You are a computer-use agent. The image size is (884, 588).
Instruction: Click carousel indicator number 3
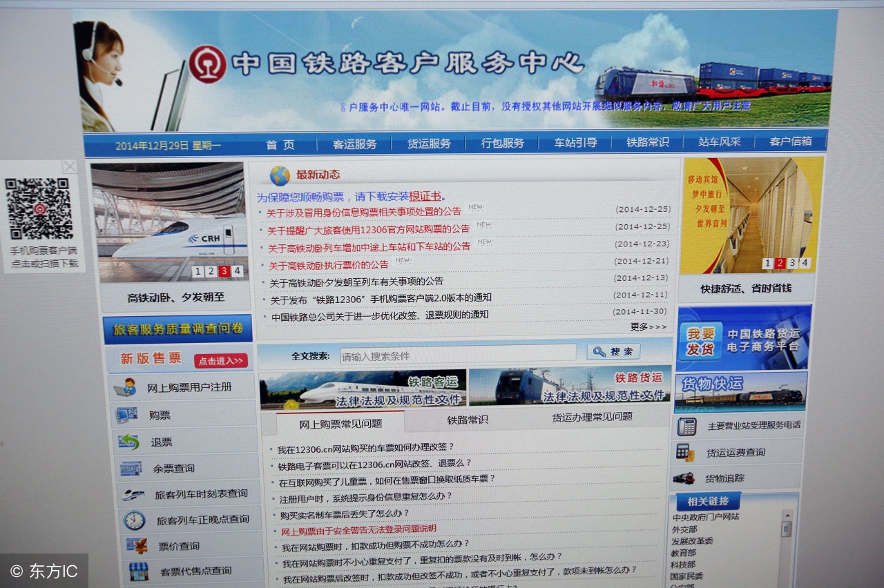[x=224, y=271]
